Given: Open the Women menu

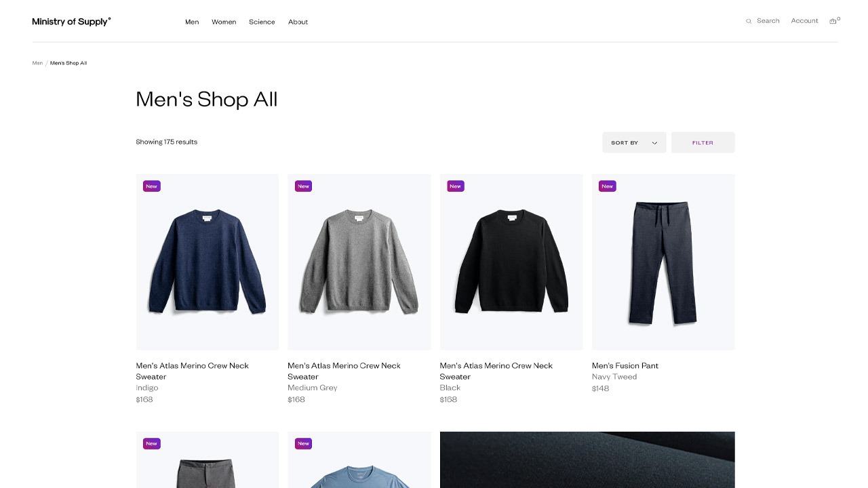Looking at the screenshot, I should coord(224,22).
